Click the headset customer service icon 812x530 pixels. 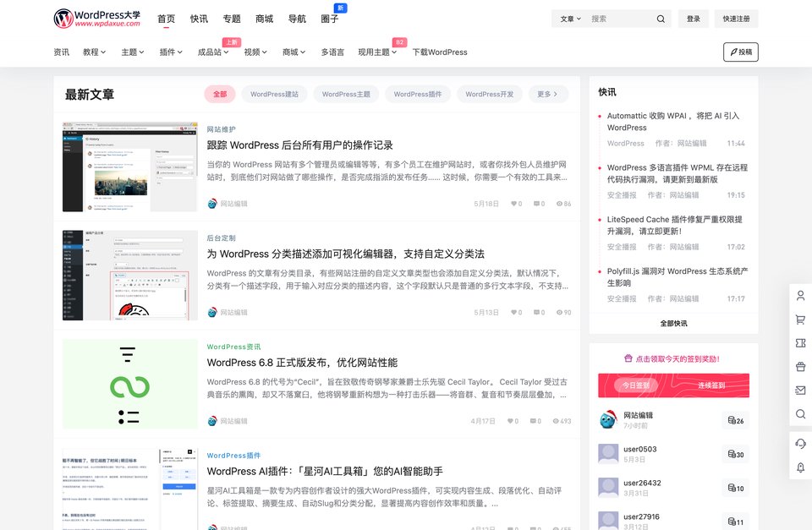(800, 444)
